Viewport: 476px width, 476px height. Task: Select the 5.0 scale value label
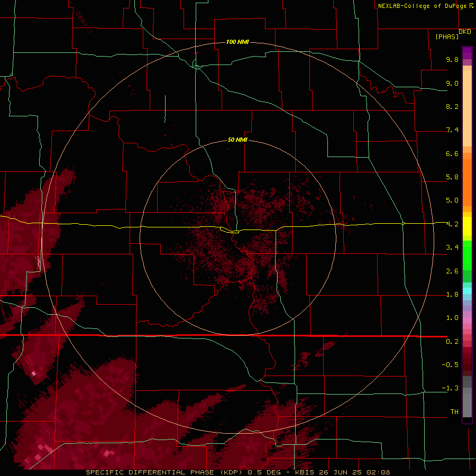pos(452,200)
